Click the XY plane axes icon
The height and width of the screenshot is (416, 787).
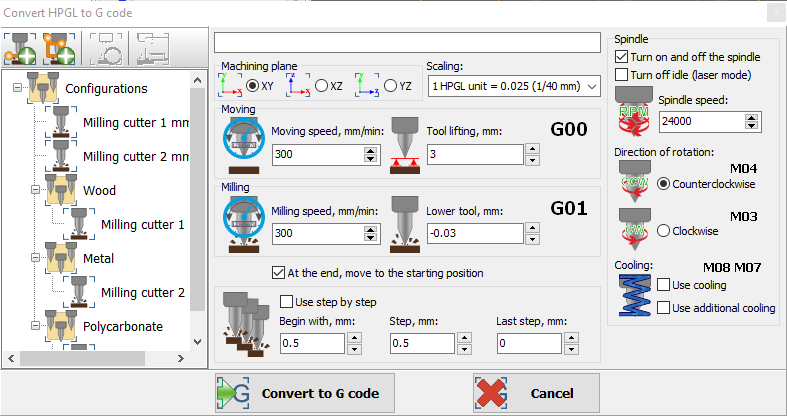click(x=230, y=85)
